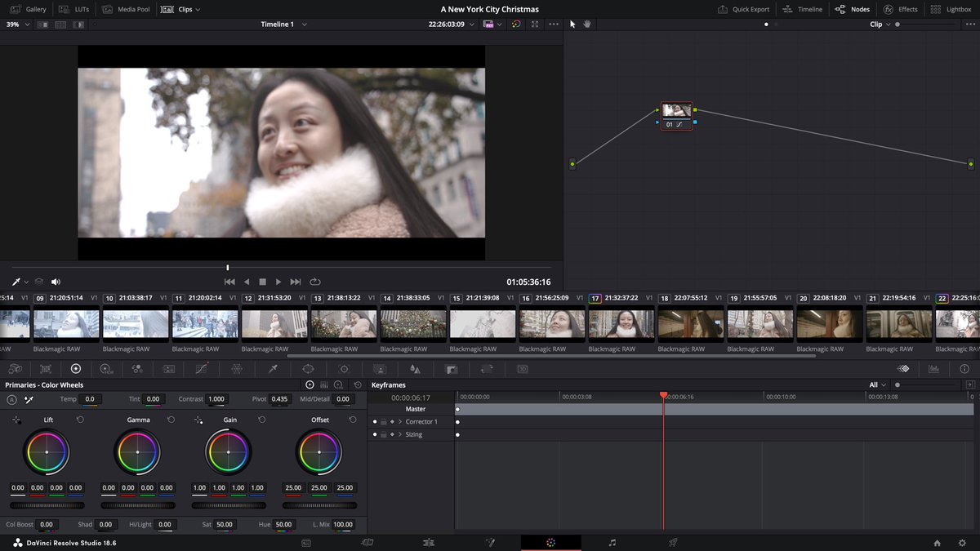Click the Fairlight music note page icon
Screen dimensions: 980x551
pyautogui.click(x=612, y=542)
